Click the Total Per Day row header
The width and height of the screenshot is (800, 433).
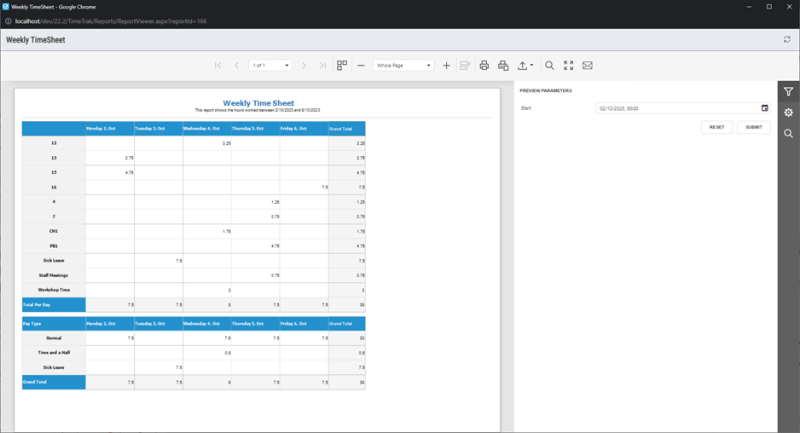pyautogui.click(x=54, y=304)
